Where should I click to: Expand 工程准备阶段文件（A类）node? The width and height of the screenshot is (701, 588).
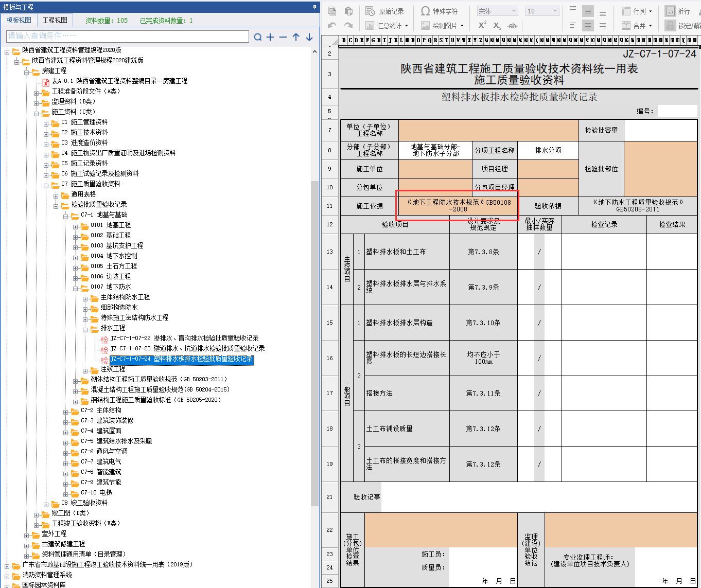37,93
